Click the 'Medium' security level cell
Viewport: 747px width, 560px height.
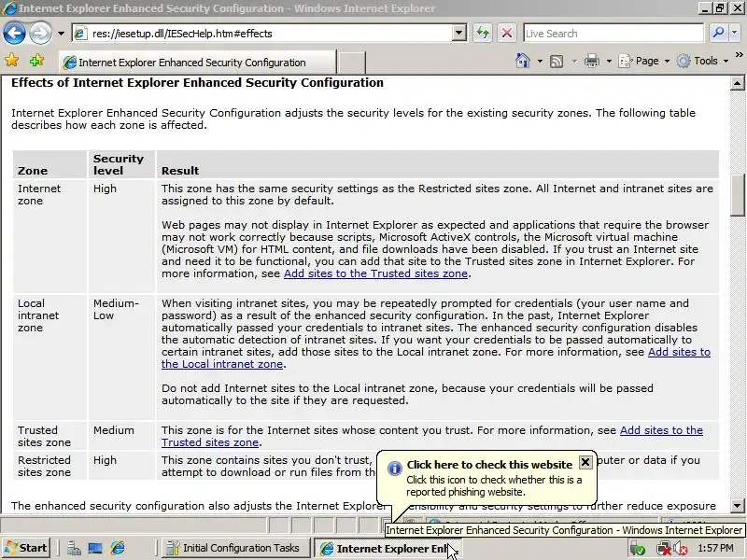[121, 436]
